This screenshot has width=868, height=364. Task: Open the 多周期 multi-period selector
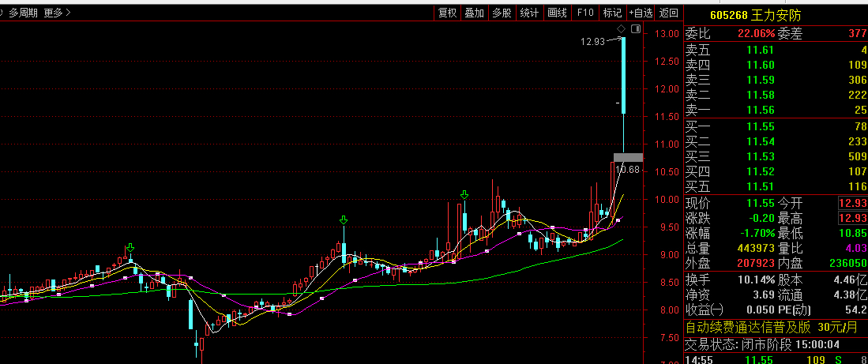click(x=23, y=13)
